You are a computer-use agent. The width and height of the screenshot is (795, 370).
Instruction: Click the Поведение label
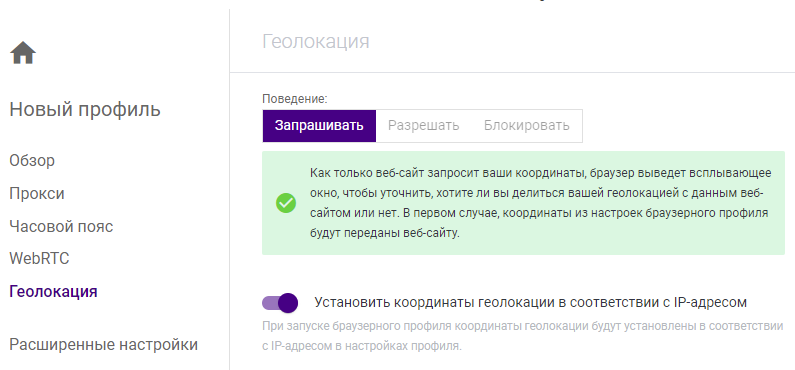point(295,99)
